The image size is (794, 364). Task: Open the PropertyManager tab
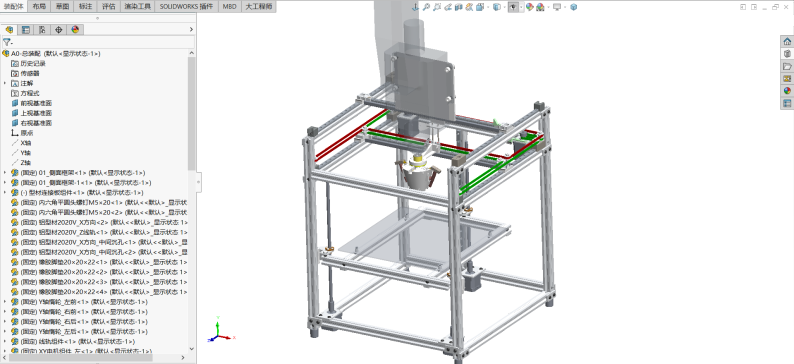click(25, 29)
